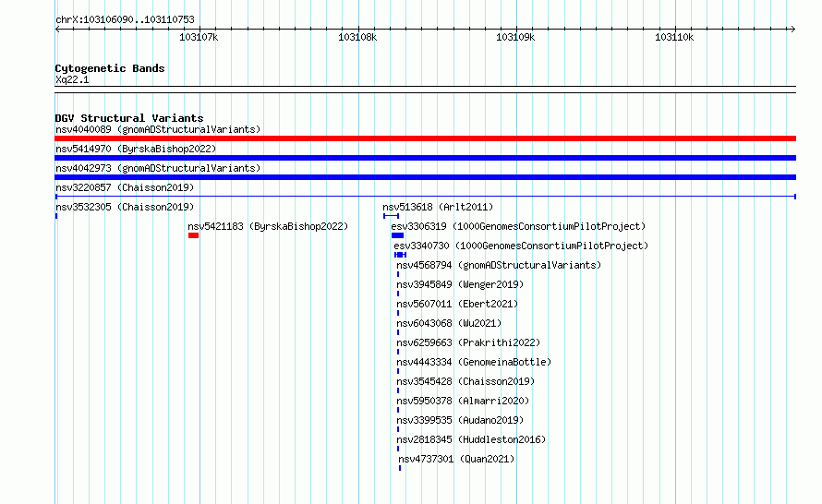This screenshot has height=504, width=822.
Task: Click the nsv4443334 GenomeinaBottle label
Action: [x=474, y=362]
